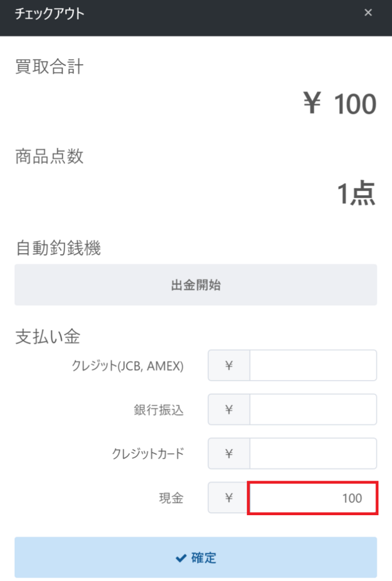Click the ¥ 100 total amount
The image size is (392, 581).
(340, 105)
